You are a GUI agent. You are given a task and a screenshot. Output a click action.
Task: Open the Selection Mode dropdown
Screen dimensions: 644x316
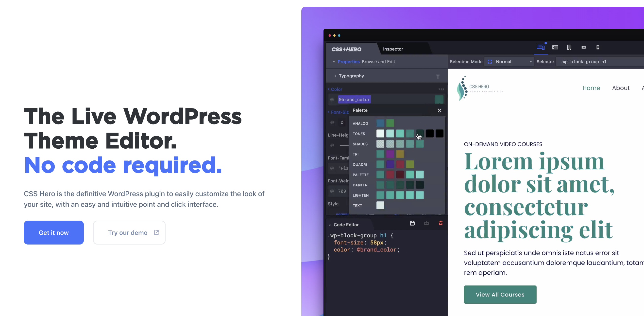coord(509,62)
